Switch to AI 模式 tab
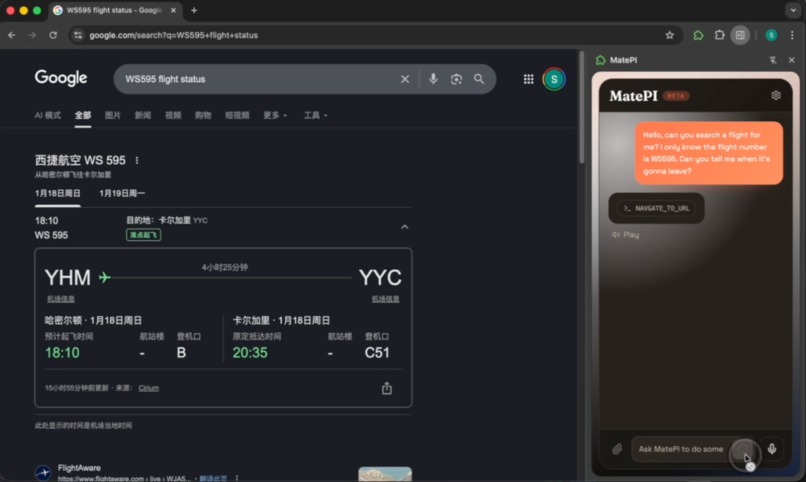 [47, 115]
